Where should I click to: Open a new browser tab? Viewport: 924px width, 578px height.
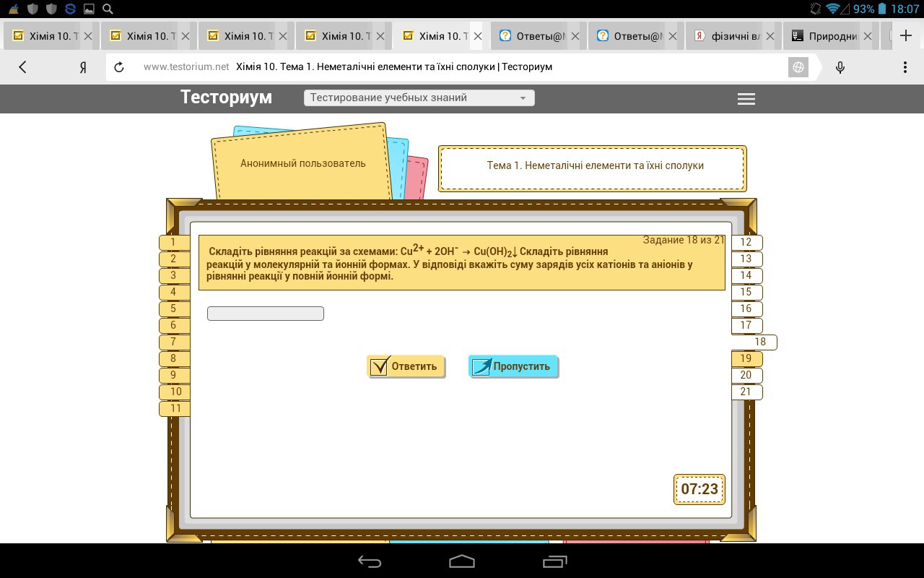(907, 36)
